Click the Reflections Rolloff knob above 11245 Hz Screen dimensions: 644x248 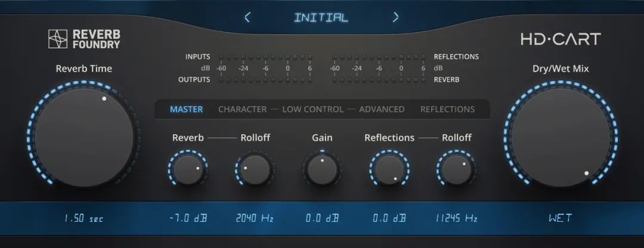tap(457, 169)
